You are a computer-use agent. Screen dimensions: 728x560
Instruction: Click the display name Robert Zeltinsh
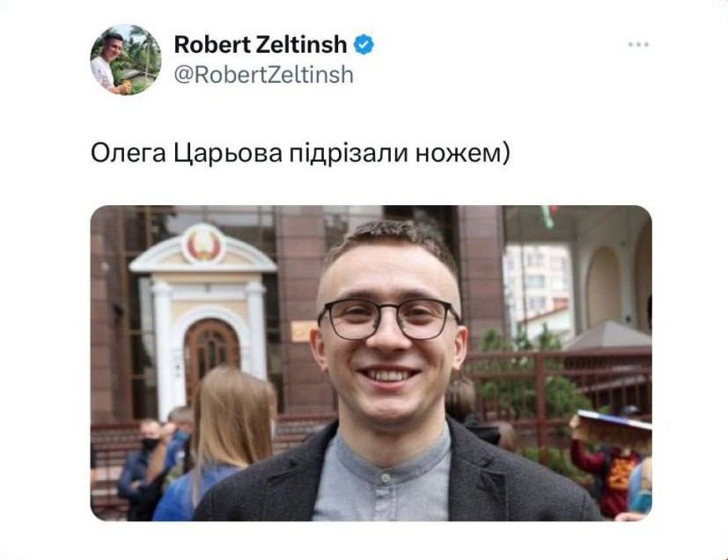(261, 45)
